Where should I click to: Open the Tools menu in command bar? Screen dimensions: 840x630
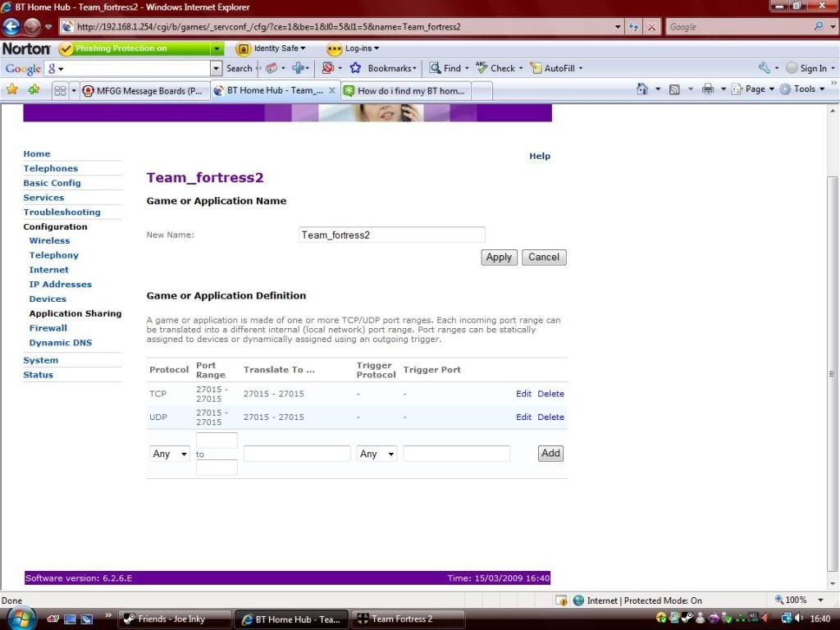pos(802,89)
